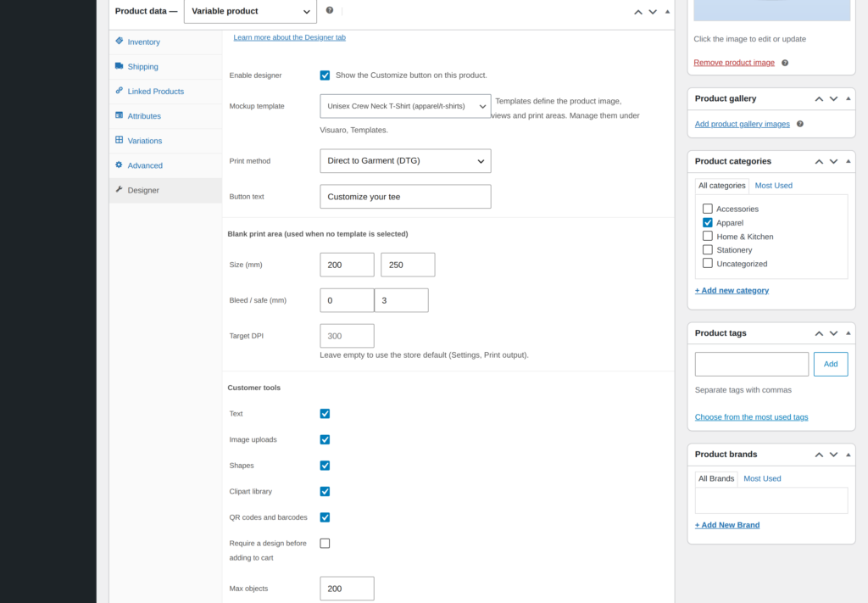Click Choose from the most used tags
The width and height of the screenshot is (868, 603).
[x=751, y=417]
